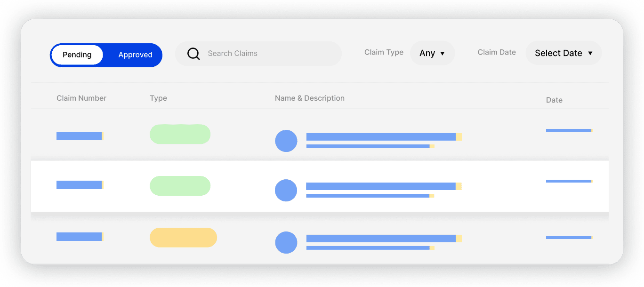The height and width of the screenshot is (287, 644).
Task: Switch to the Pending tab
Action: (x=77, y=55)
